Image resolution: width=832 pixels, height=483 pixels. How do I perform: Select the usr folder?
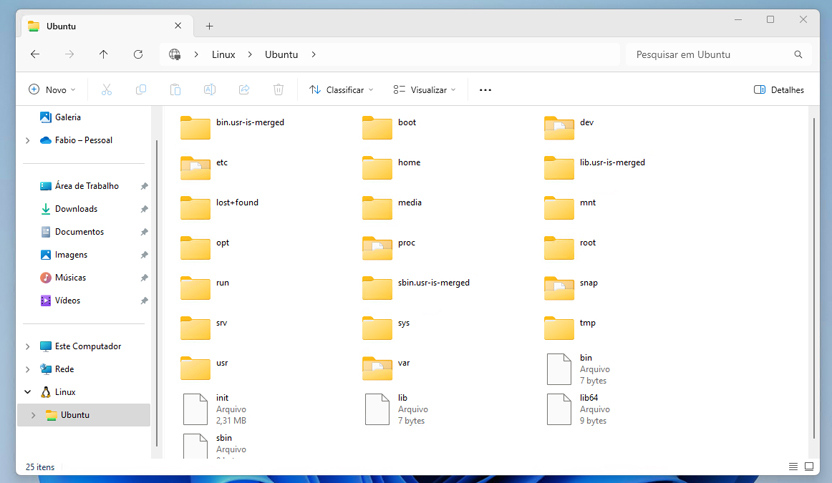(x=204, y=368)
